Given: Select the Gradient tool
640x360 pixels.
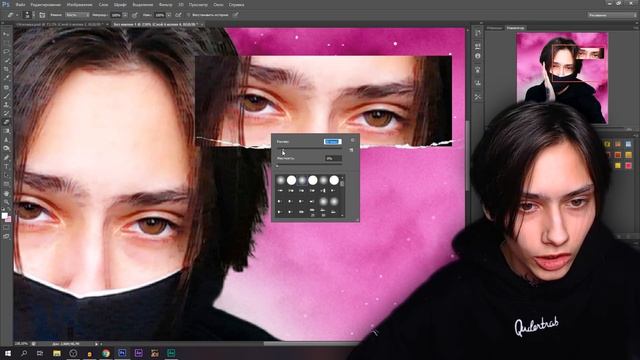Looking at the screenshot, I should 6,131.
